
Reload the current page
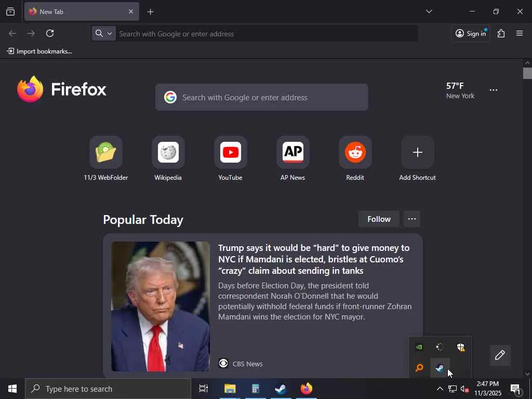(x=50, y=33)
